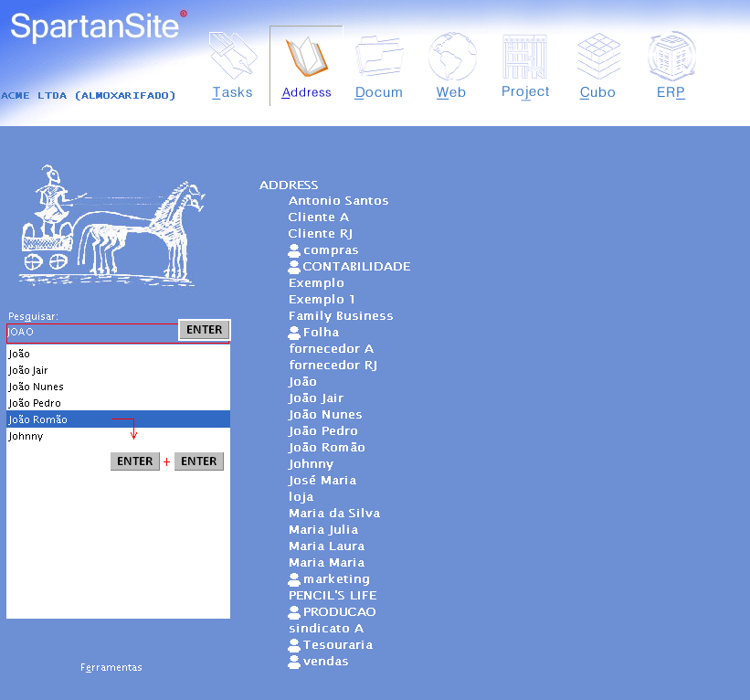This screenshot has width=750, height=700.
Task: Click group icon beside compras
Action: coord(294,250)
